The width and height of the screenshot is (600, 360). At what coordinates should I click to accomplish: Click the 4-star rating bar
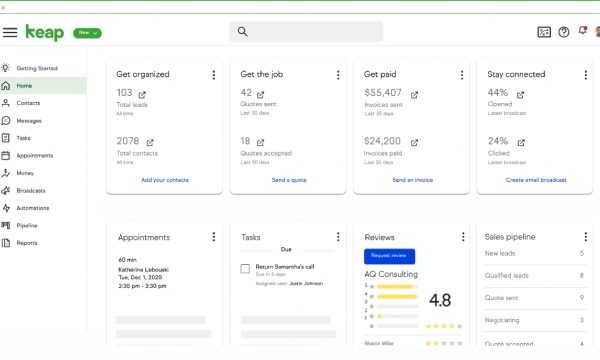(397, 296)
